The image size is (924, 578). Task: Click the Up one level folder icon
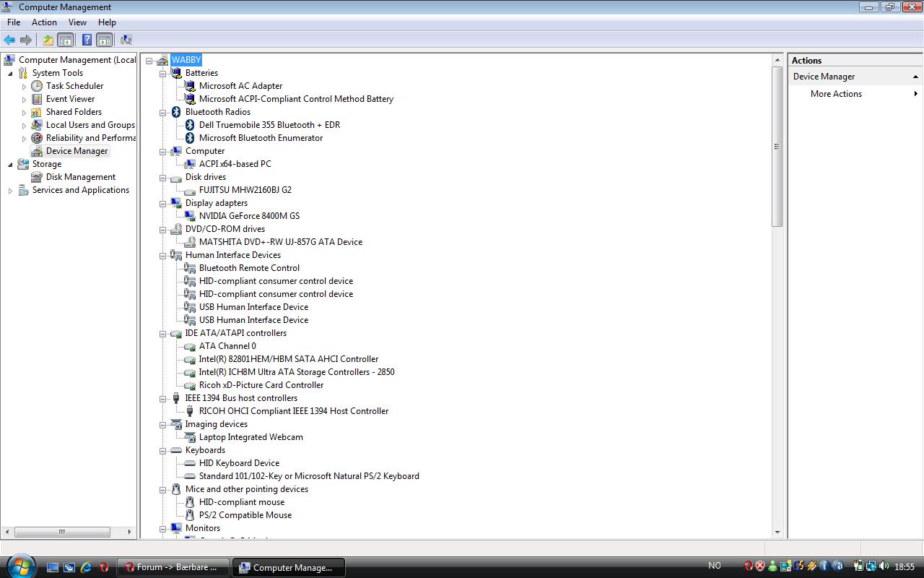[x=48, y=40]
